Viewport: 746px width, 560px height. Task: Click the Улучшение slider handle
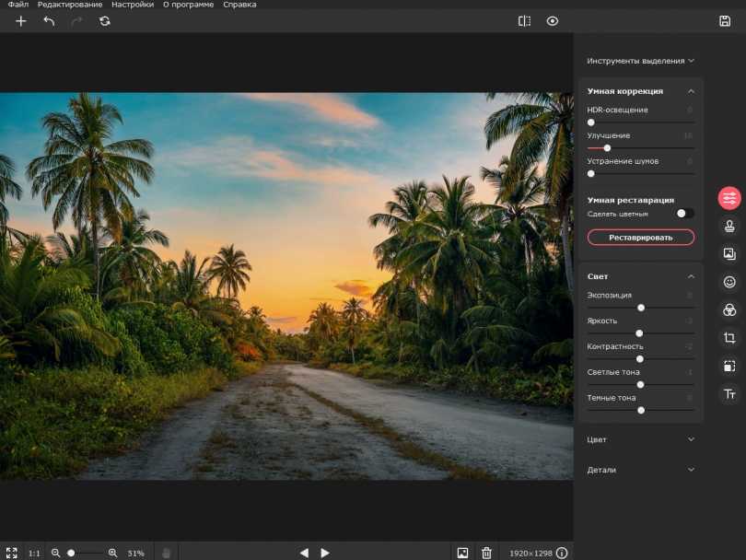click(x=607, y=147)
